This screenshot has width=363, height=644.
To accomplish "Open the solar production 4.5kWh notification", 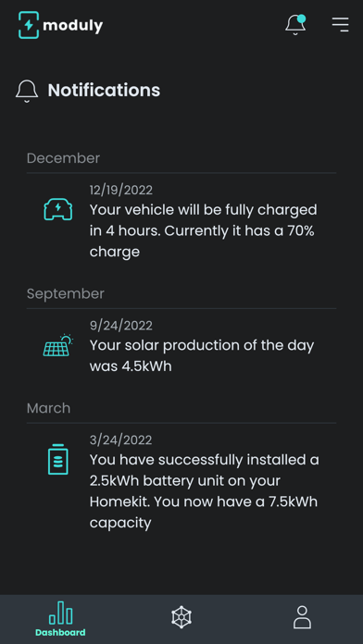I will click(181, 346).
